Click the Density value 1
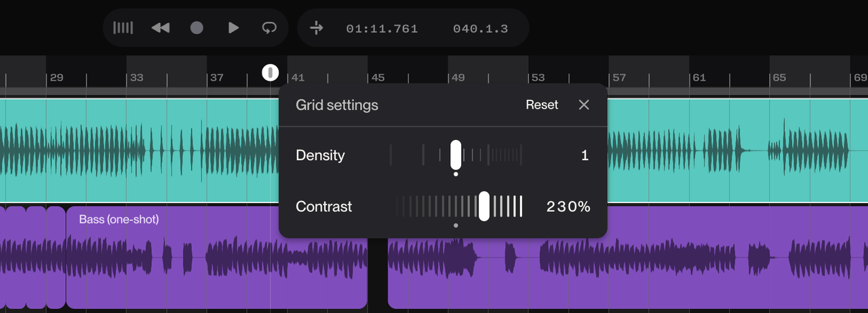 click(585, 155)
